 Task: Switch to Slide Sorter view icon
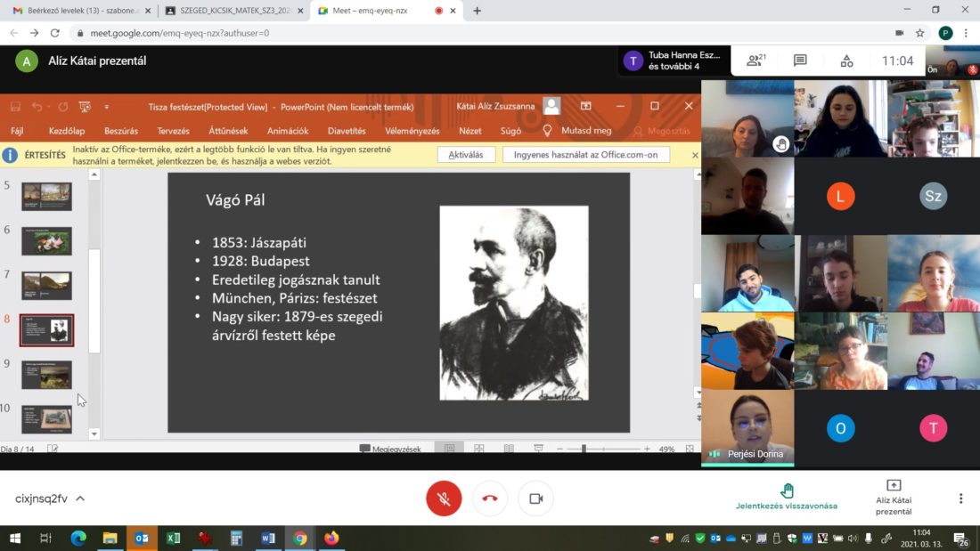[x=478, y=449]
